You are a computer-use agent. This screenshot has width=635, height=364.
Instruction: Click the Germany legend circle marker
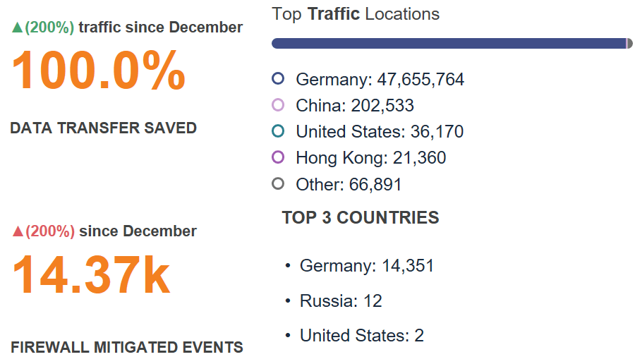(278, 79)
